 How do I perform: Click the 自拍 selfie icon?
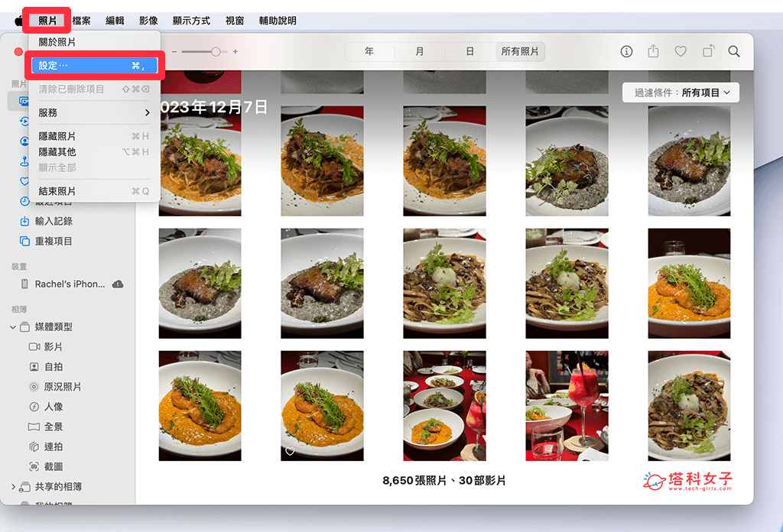tap(34, 367)
